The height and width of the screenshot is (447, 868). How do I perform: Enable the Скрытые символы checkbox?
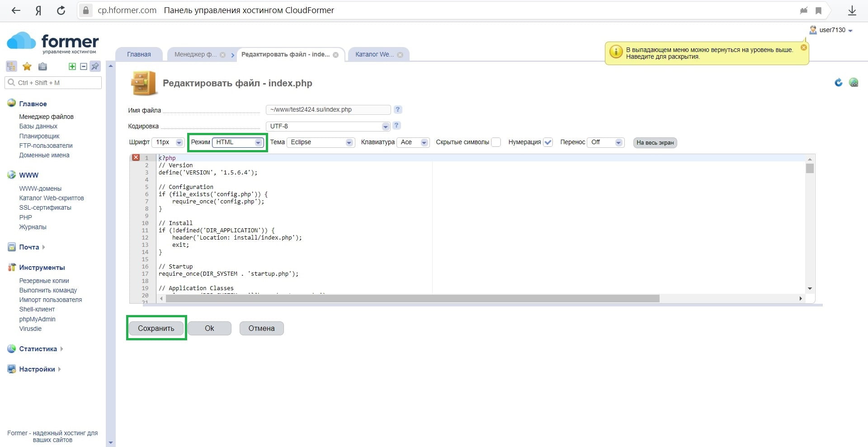[496, 142]
